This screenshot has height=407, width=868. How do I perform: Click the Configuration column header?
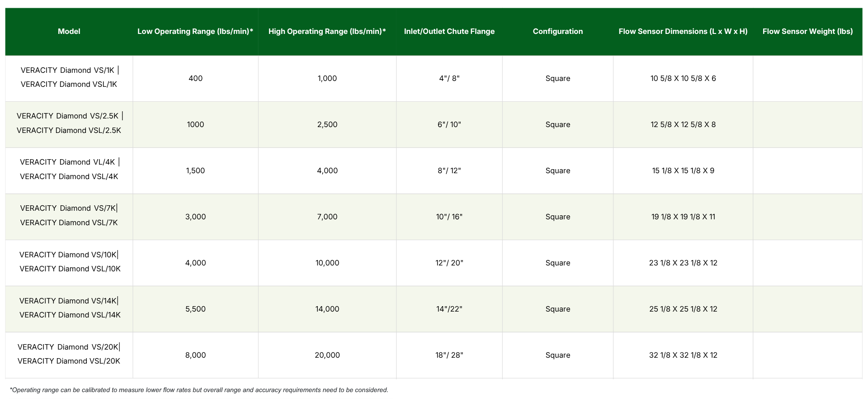point(557,31)
